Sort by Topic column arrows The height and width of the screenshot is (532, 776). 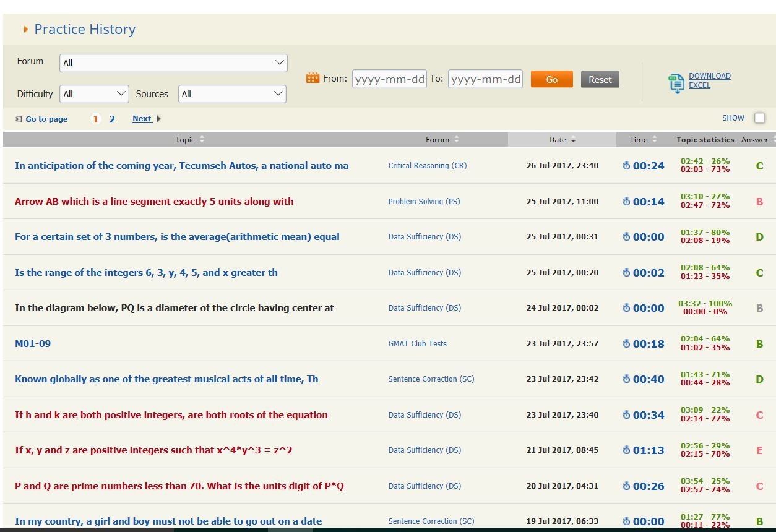[x=202, y=140]
